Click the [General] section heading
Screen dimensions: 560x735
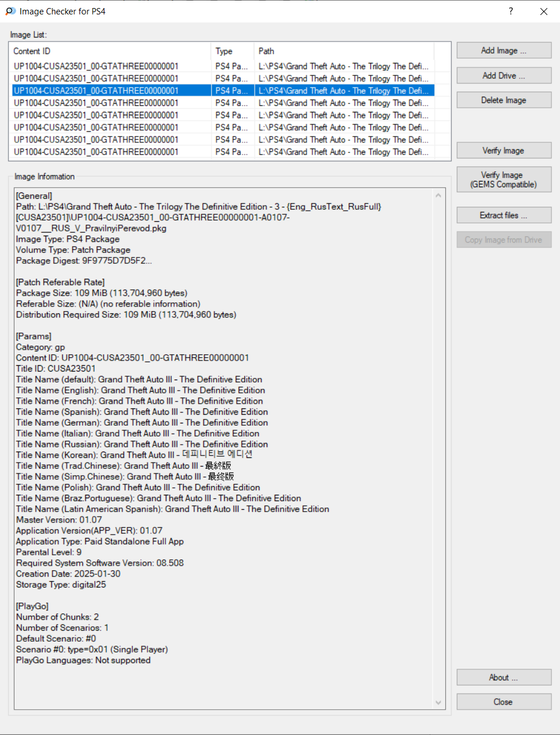[x=34, y=196]
